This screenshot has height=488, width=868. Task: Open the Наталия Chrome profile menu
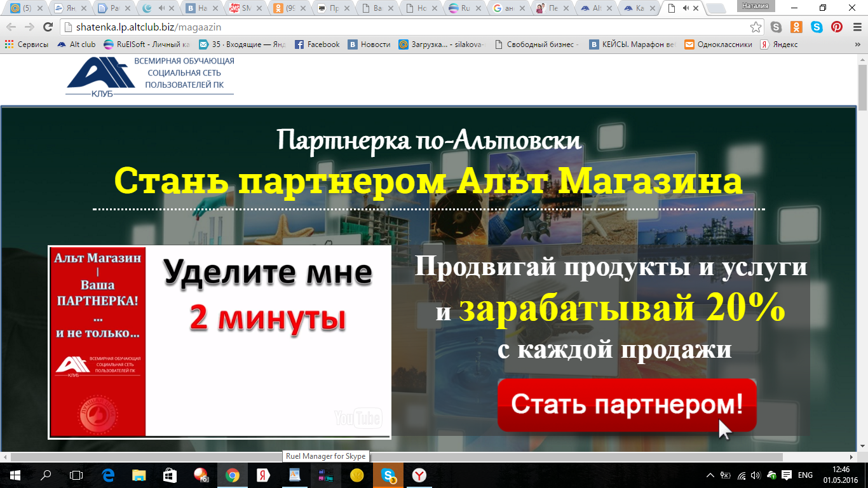pos(756,6)
